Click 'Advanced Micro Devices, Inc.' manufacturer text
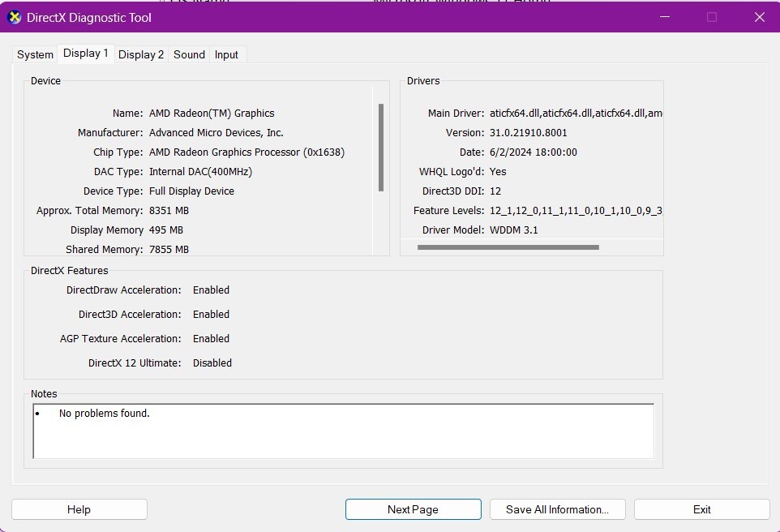The height and width of the screenshot is (532, 780). pos(216,133)
